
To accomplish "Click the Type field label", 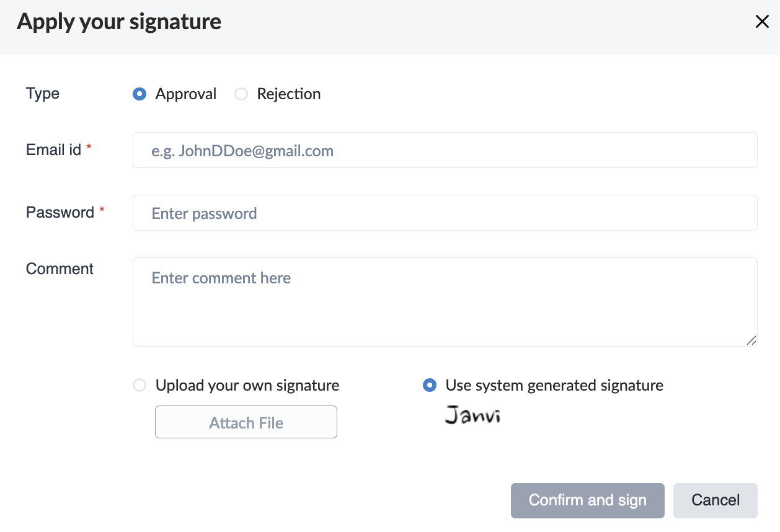I will click(x=43, y=94).
